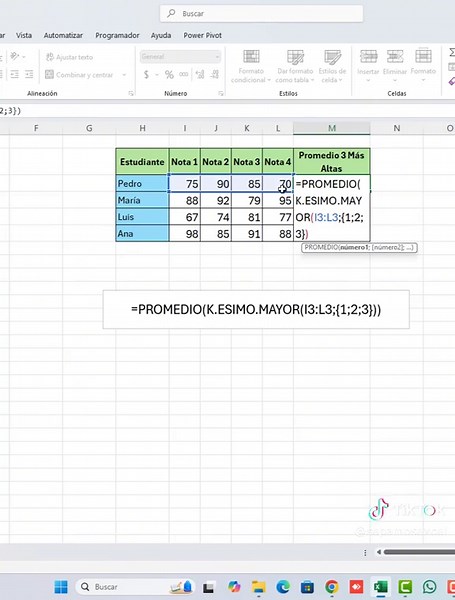455x600 pixels.
Task: Click the formula text box below table
Action: click(256, 309)
